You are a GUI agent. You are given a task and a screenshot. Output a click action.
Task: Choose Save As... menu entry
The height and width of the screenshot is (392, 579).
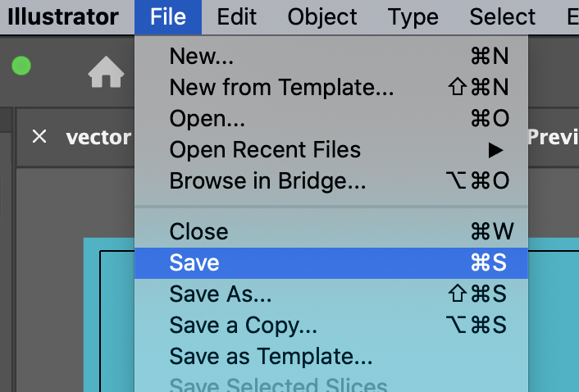331,294
